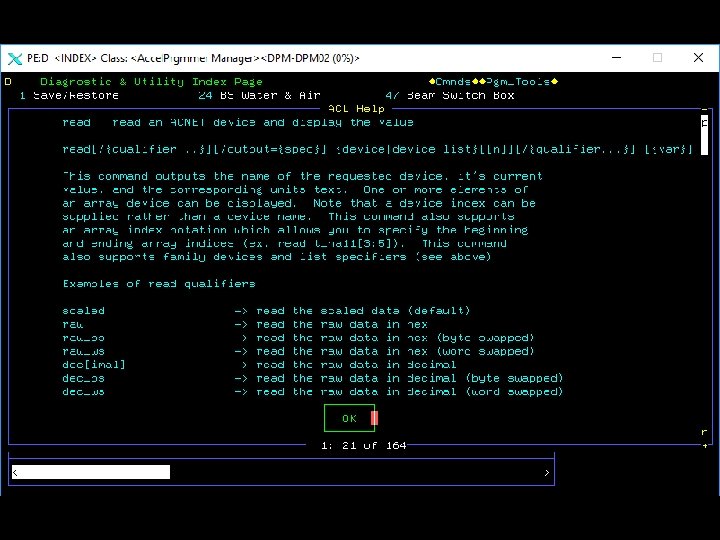Click the read command syntax line
This screenshot has height=540, width=720.
pos(377,149)
